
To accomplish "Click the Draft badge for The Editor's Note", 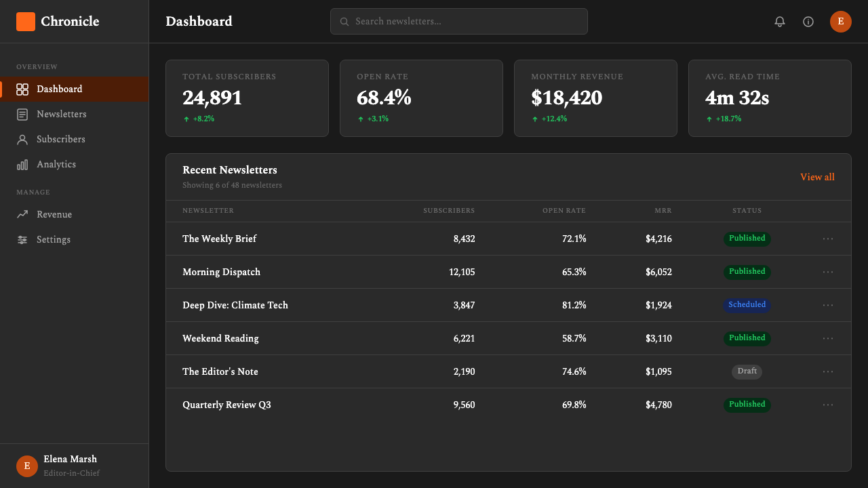I will (747, 371).
